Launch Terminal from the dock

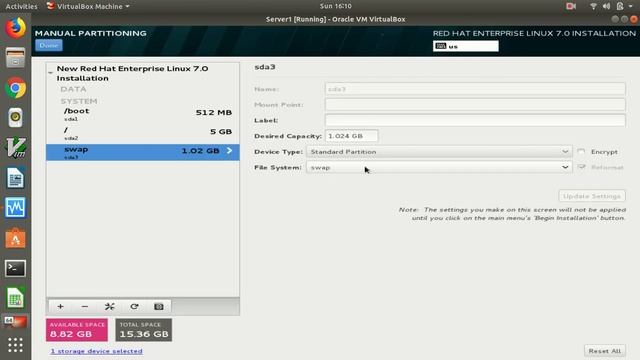tap(16, 268)
